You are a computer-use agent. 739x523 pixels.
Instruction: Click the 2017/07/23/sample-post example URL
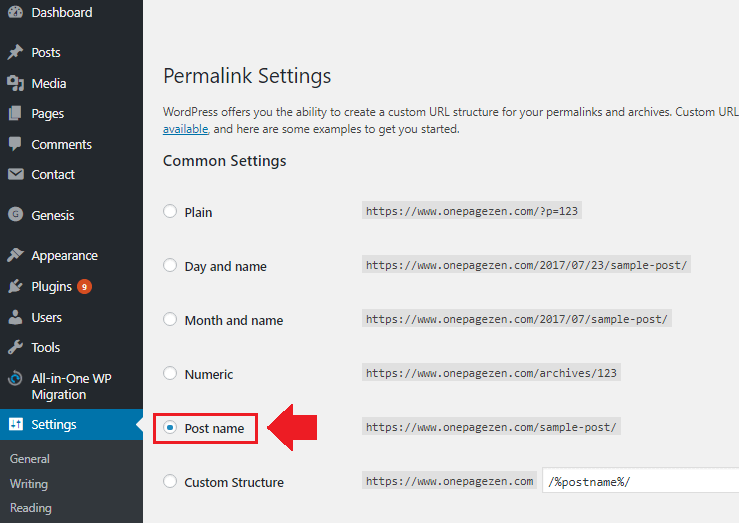click(x=526, y=265)
